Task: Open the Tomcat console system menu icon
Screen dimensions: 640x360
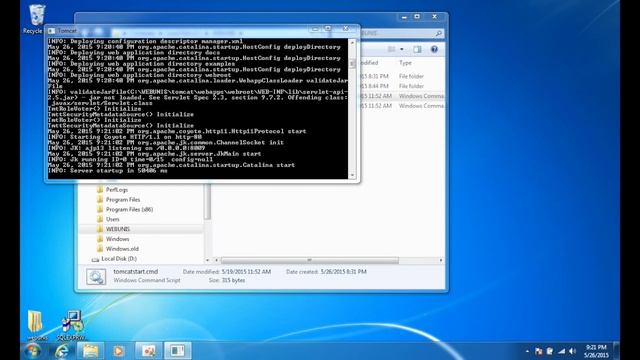Action: pos(51,31)
